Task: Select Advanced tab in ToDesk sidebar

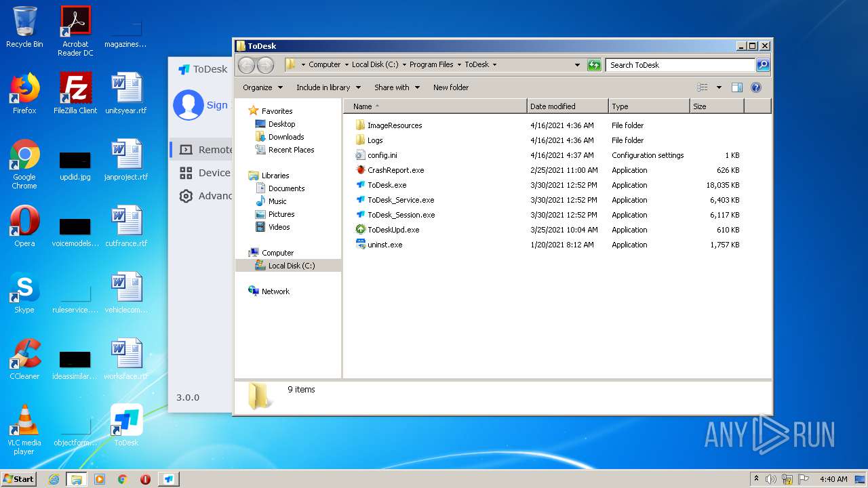Action: (x=201, y=196)
